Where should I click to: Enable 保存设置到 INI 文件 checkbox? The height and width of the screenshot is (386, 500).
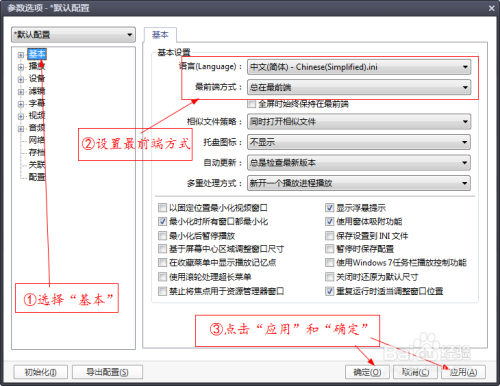pyautogui.click(x=329, y=236)
